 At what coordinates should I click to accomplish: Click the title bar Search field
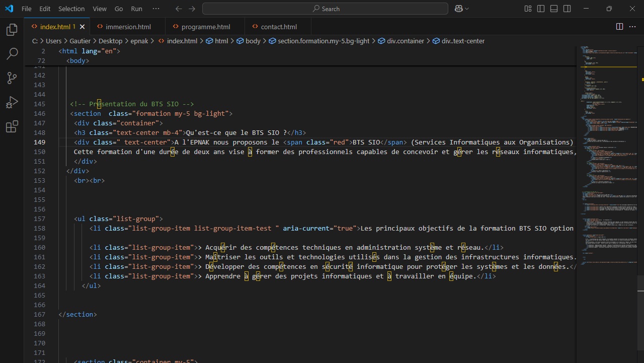325,9
